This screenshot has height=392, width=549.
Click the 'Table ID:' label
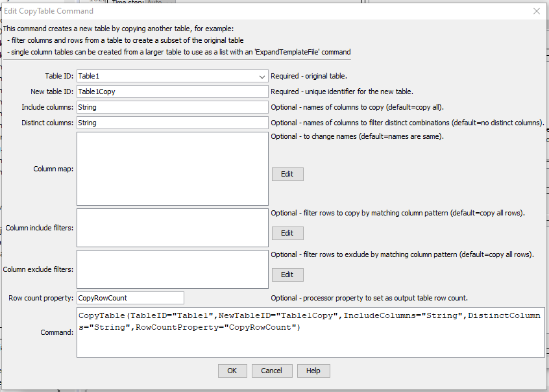[59, 76]
